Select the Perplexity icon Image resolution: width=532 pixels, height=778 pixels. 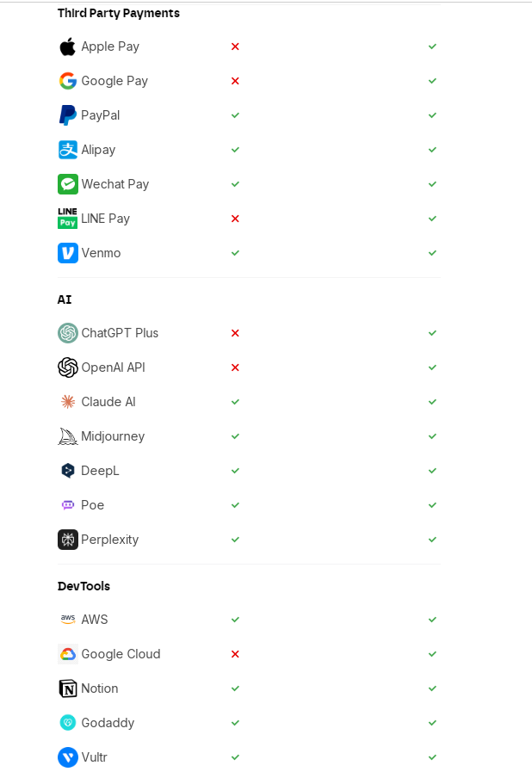(x=67, y=540)
